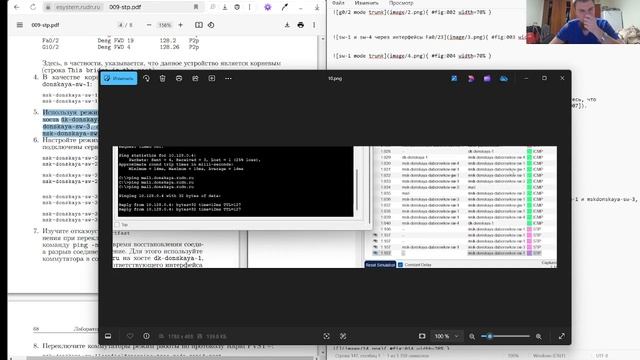Screen dimensions: 640x360
Task: Click the PDF fit-to-page icon
Action: click(x=199, y=25)
